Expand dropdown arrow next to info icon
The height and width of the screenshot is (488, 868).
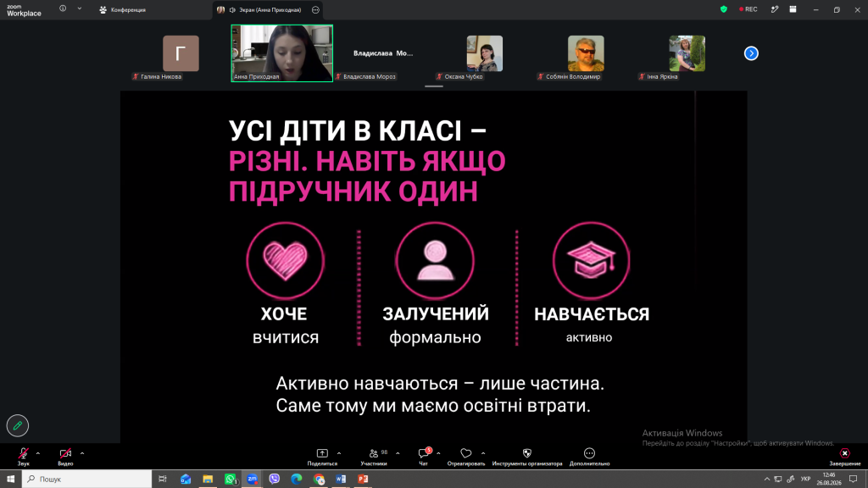coord(79,8)
